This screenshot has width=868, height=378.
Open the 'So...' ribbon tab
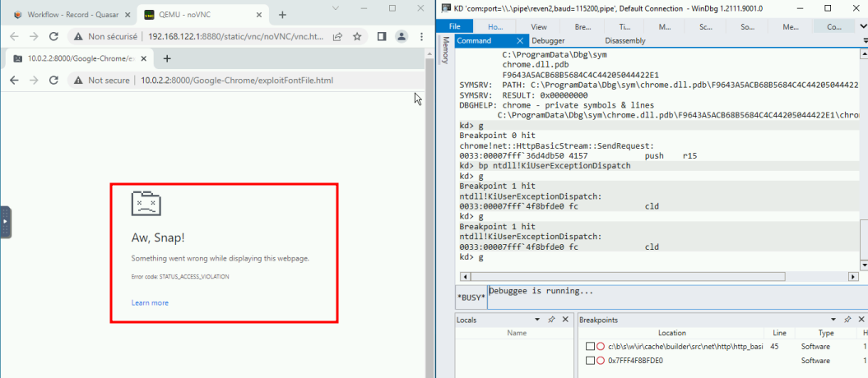click(747, 26)
